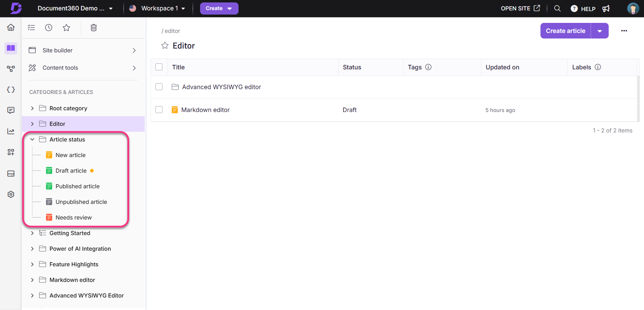The width and height of the screenshot is (644, 310).
Task: Open the user profile avatar
Action: tap(633, 8)
